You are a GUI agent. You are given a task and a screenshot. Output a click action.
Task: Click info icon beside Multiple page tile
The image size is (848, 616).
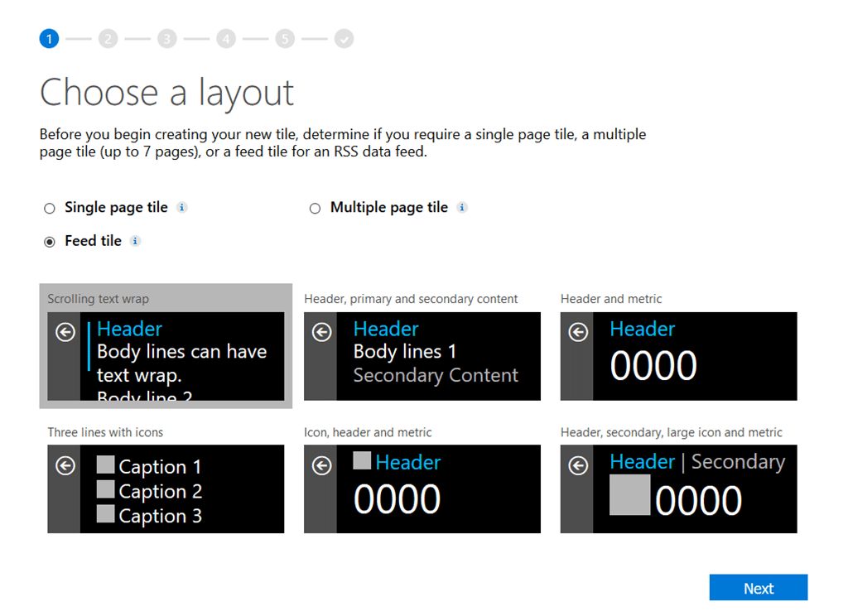[462, 208]
